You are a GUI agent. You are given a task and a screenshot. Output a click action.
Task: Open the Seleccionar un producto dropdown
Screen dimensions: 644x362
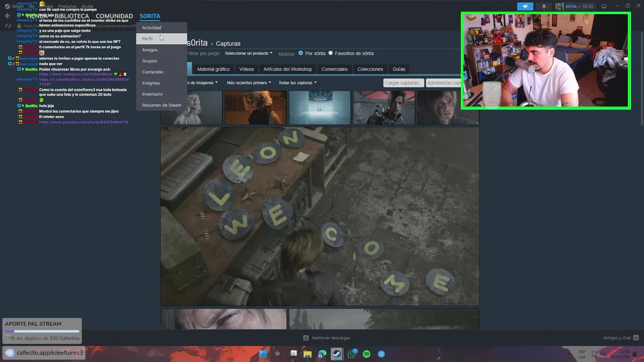(249, 53)
